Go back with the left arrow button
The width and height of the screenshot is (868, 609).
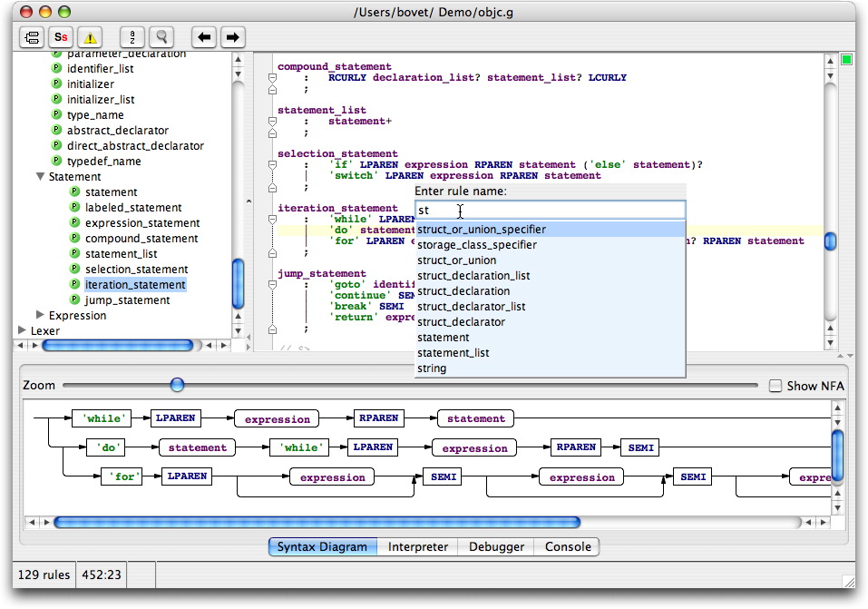pyautogui.click(x=204, y=37)
